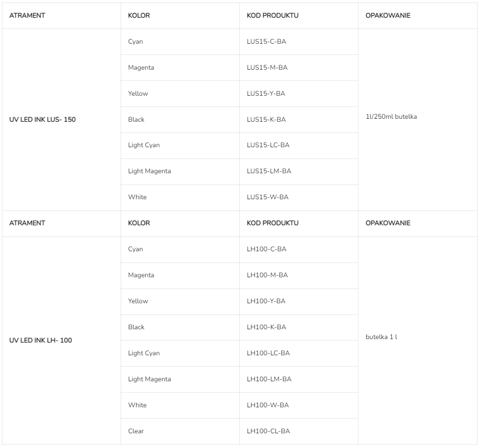Select the LH100-LC-BA product code

[268, 353]
